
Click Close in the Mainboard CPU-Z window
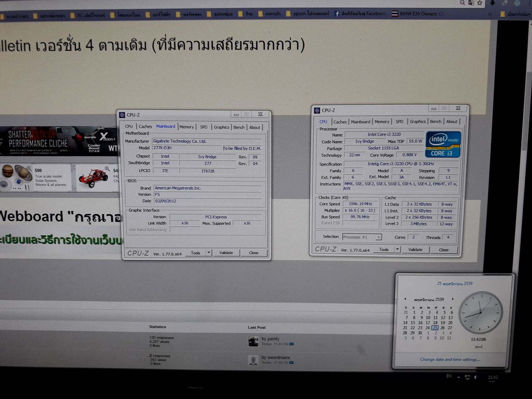254,253
